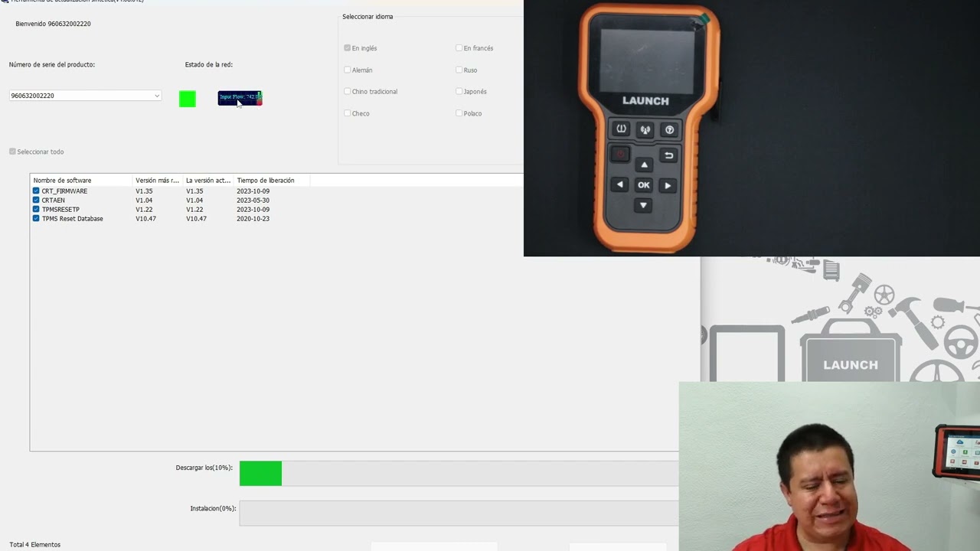Image resolution: width=980 pixels, height=551 pixels.
Task: Select the TPMS Reset Database name
Action: (x=73, y=219)
